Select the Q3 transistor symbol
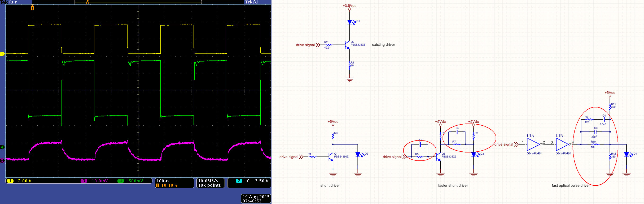 [438, 157]
